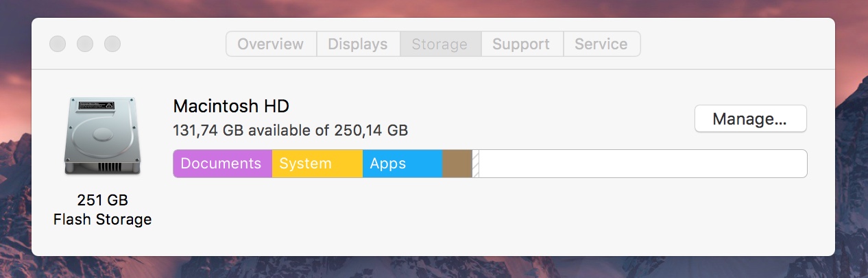The image size is (868, 278).
Task: Go to the Support tab
Action: point(522,44)
